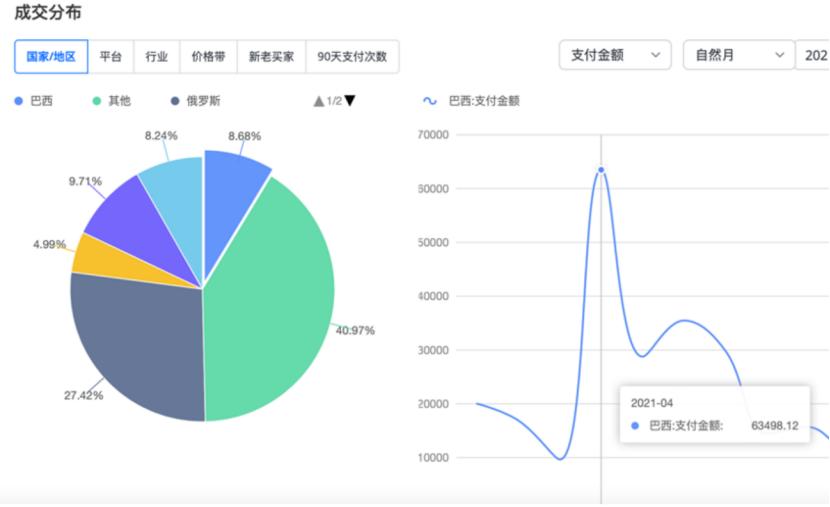Image resolution: width=830 pixels, height=507 pixels.
Task: Click the line chart peak data point
Action: [601, 169]
